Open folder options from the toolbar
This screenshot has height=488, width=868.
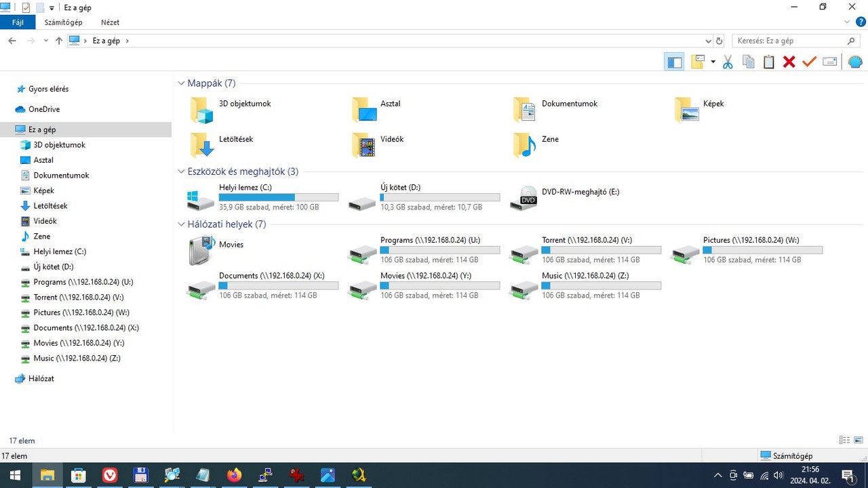point(698,62)
